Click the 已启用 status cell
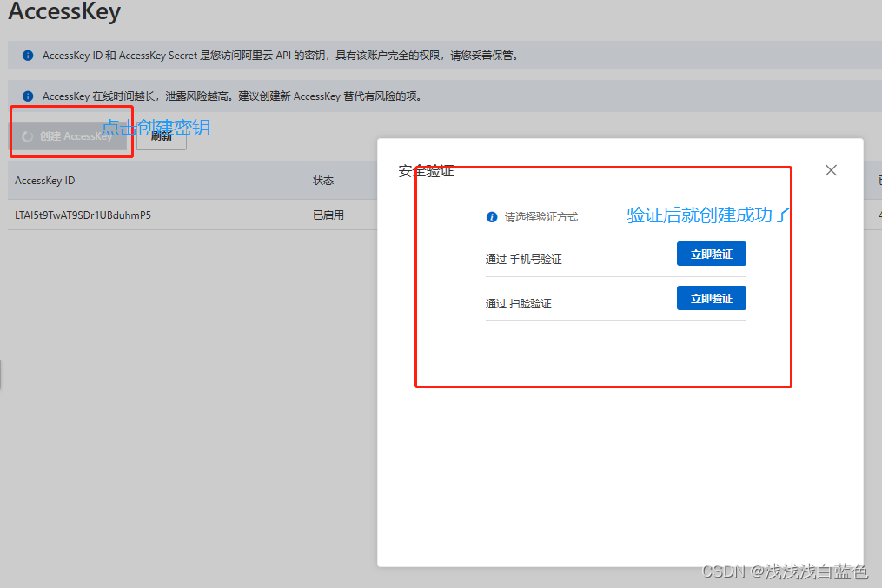The height and width of the screenshot is (588, 882). (328, 215)
